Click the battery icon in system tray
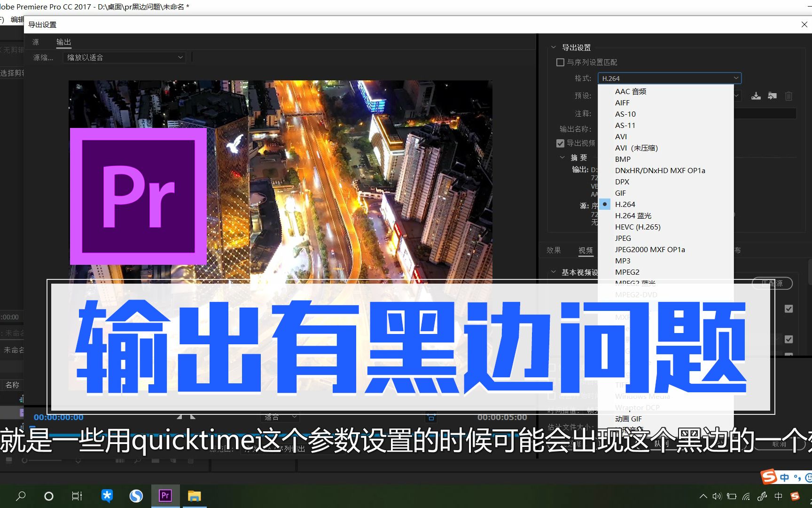Screen dimensions: 812x508 click(732, 496)
